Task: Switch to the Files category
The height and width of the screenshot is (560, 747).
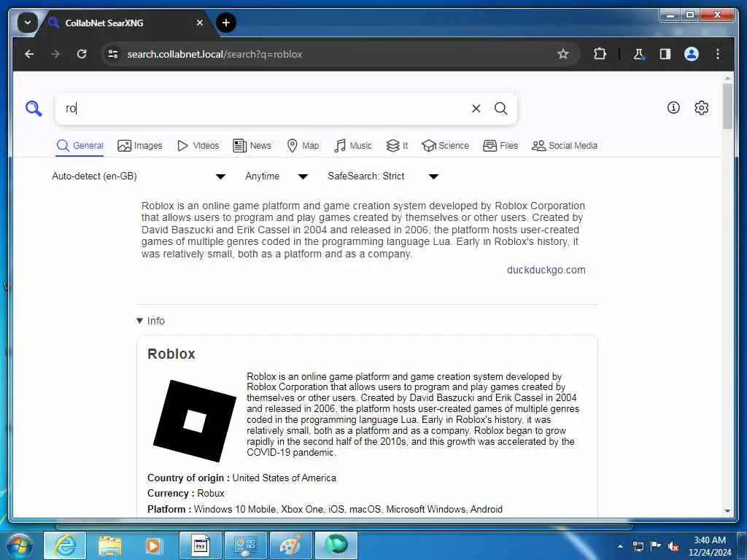Action: [500, 146]
